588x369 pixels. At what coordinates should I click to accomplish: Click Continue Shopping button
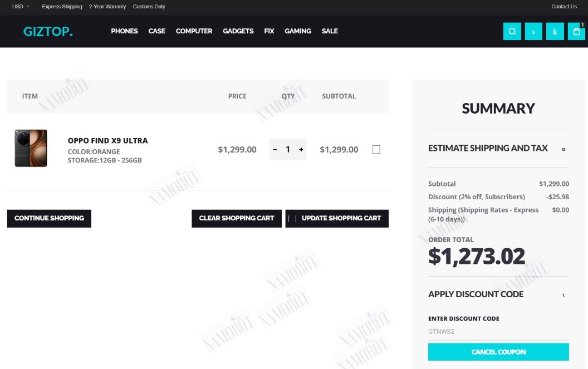pyautogui.click(x=49, y=218)
